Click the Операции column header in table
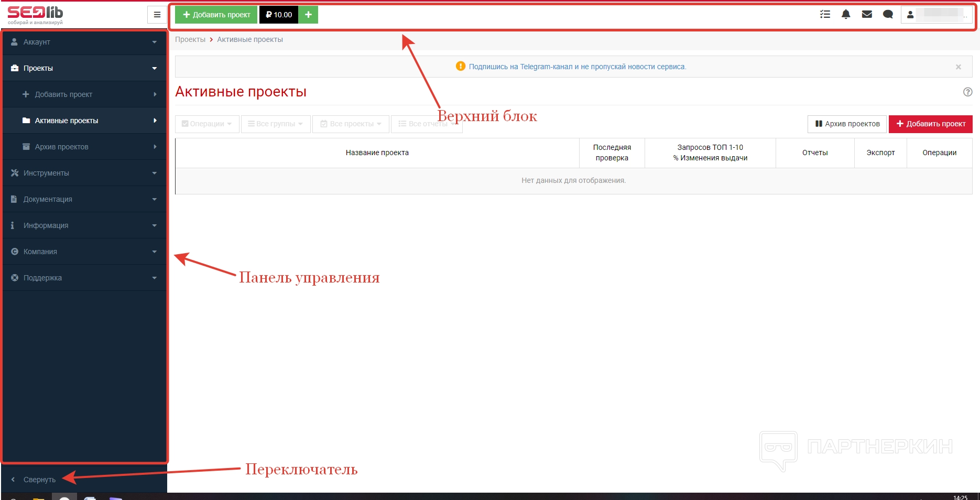The height and width of the screenshot is (500, 980). [940, 153]
